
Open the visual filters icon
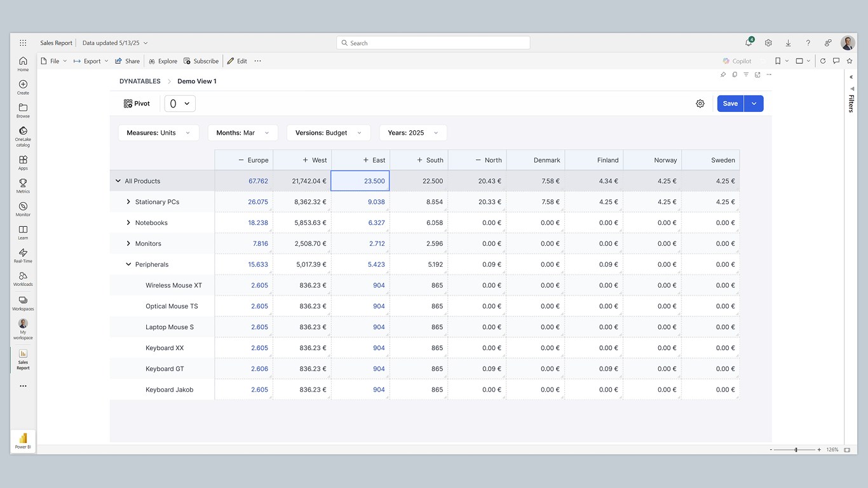pyautogui.click(x=746, y=74)
